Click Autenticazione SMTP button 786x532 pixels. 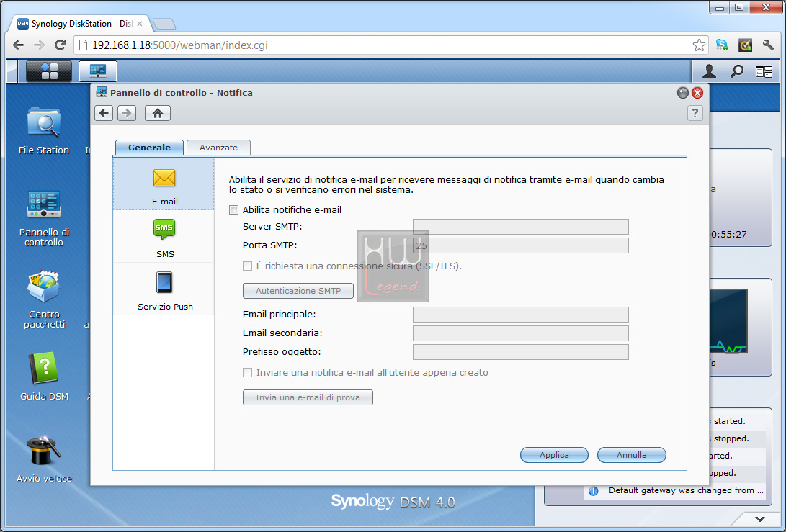[298, 291]
